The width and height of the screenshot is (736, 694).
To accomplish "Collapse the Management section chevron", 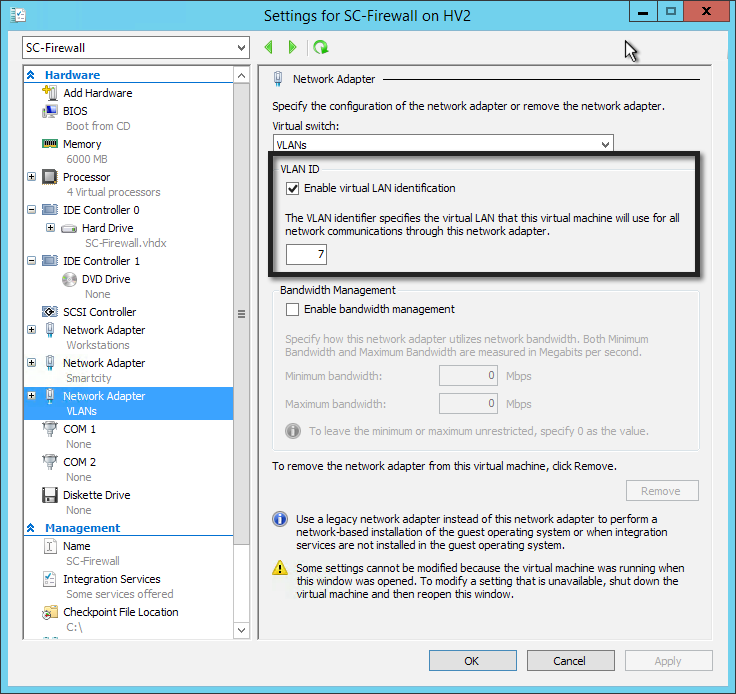I will click(x=31, y=528).
